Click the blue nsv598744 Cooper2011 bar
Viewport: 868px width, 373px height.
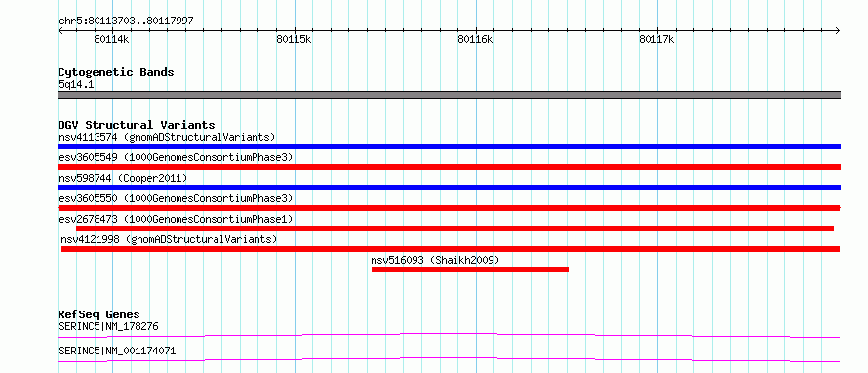[x=449, y=187]
